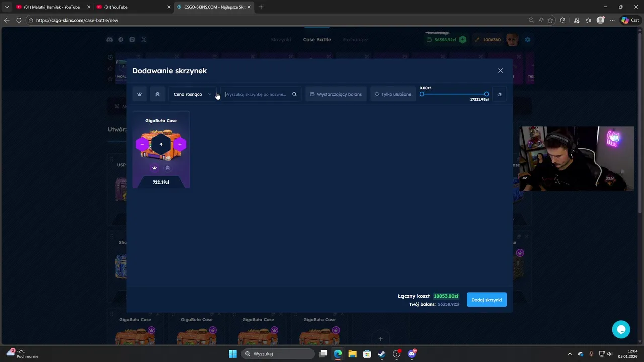Click the minimum price slider handle
The image size is (644, 362).
point(422,94)
